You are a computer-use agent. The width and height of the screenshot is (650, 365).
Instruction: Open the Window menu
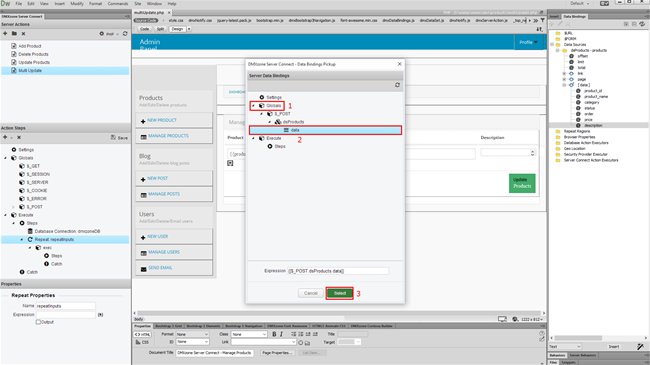[154, 3]
